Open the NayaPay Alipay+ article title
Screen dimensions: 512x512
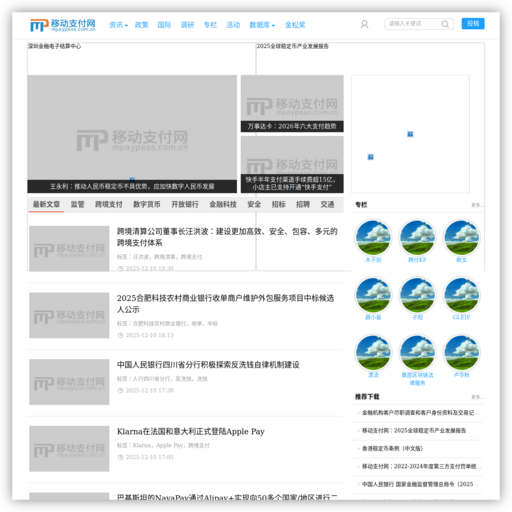(x=227, y=497)
